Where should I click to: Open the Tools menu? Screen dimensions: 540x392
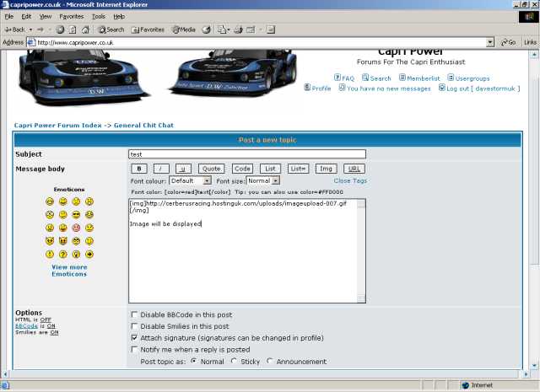click(x=99, y=17)
